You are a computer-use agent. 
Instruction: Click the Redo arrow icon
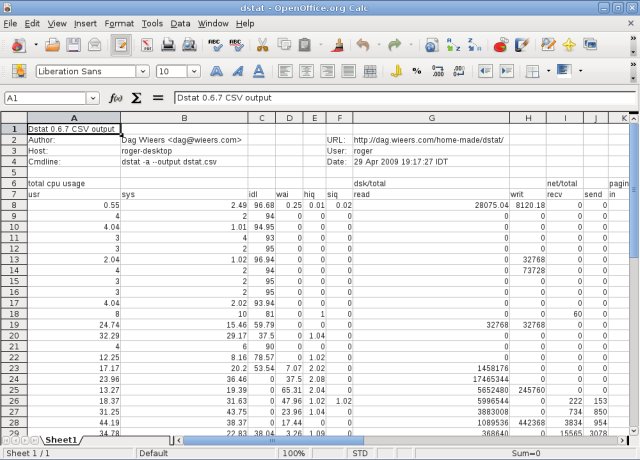[x=394, y=45]
